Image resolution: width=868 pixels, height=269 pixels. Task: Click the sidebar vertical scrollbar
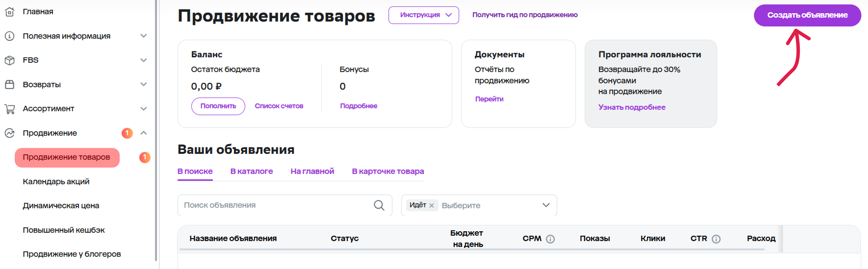click(156, 130)
